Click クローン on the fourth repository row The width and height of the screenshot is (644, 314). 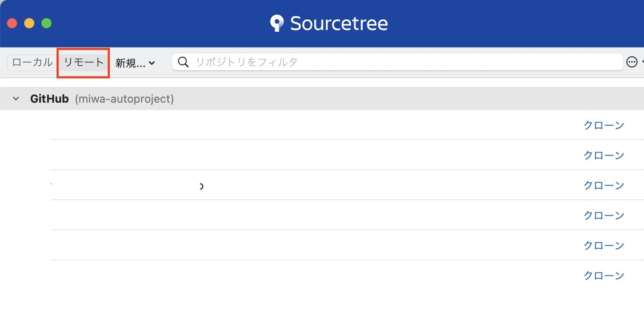(x=603, y=215)
